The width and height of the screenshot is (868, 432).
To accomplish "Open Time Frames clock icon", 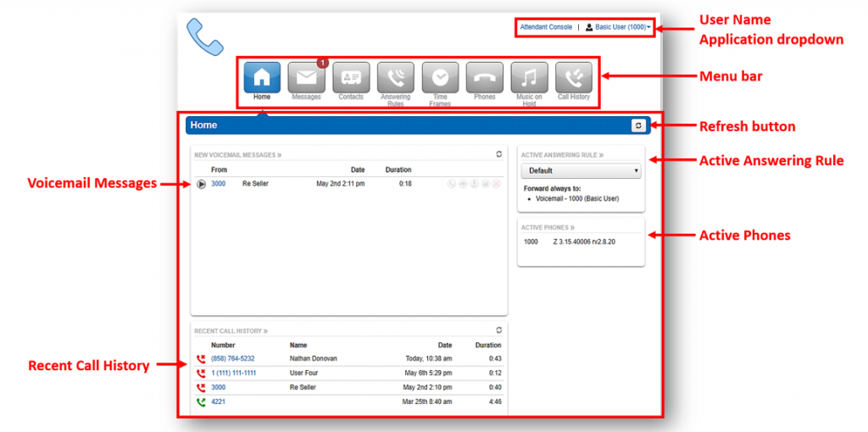I will pyautogui.click(x=440, y=77).
